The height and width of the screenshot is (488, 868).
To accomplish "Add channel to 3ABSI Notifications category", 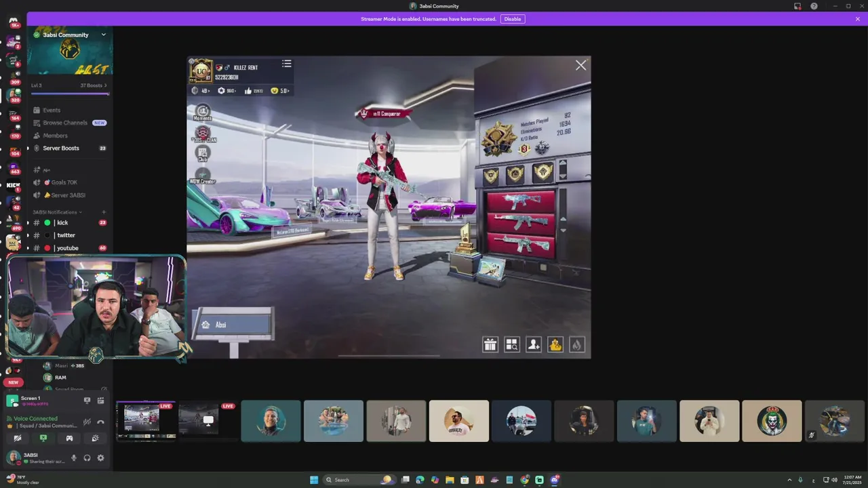I will click(x=104, y=212).
